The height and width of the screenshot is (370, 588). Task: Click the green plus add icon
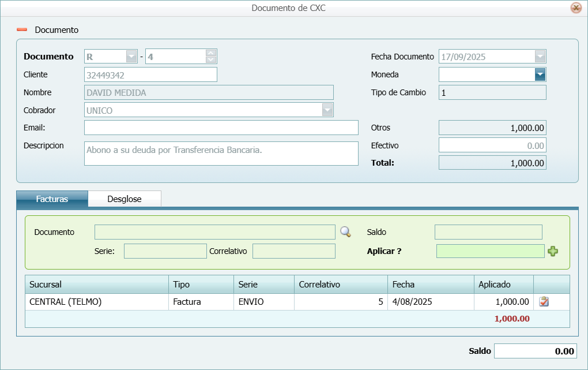[x=553, y=251]
